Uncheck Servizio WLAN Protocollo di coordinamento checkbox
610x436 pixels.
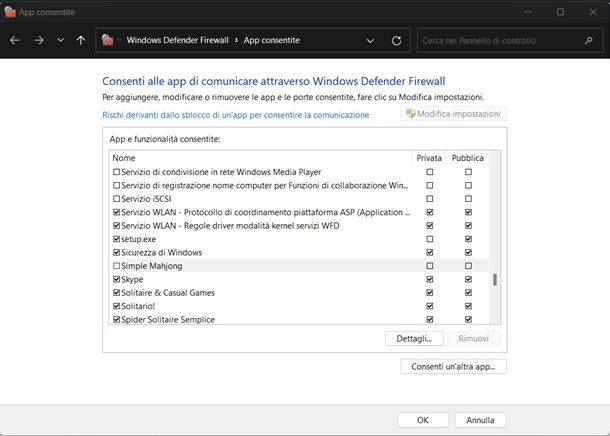coord(116,212)
